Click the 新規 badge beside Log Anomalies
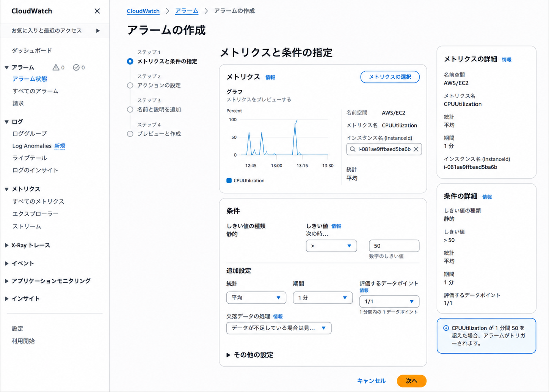 [60, 146]
